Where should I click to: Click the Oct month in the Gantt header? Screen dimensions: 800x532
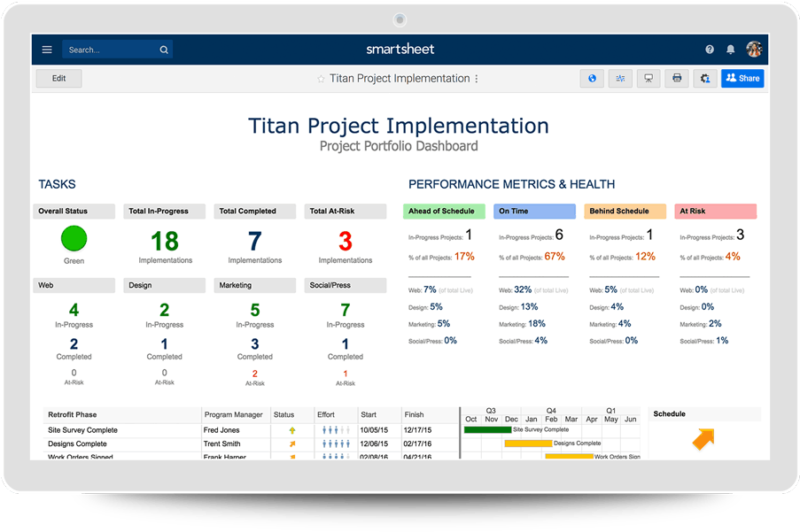point(471,420)
